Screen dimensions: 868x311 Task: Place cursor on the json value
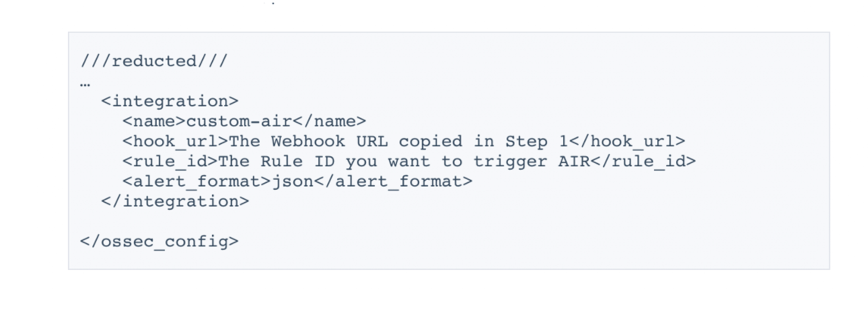click(291, 181)
